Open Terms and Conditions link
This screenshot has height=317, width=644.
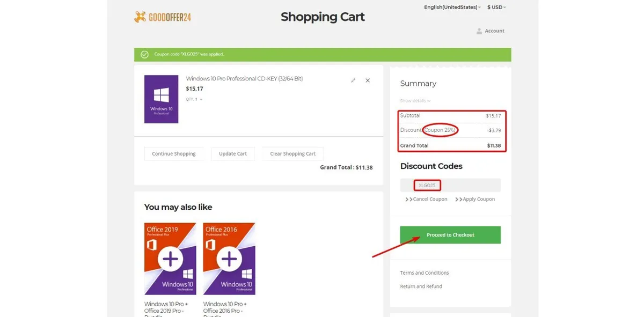coord(425,273)
